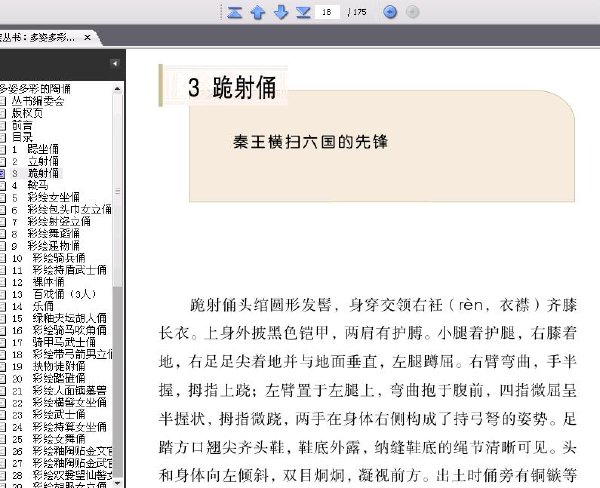Open bookmark 18 彩绘带弓箭男立俑
Image resolution: width=600 pixels, height=488 pixels.
tap(62, 354)
